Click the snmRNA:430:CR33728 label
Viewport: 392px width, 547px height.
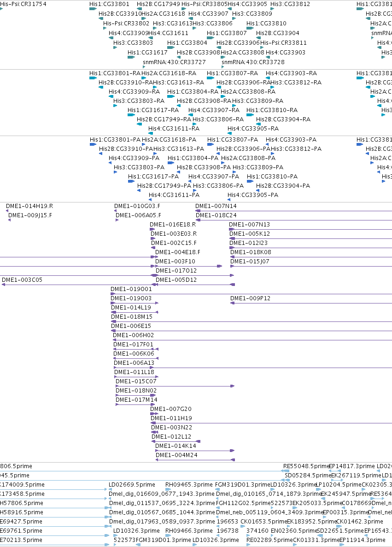click(253, 62)
